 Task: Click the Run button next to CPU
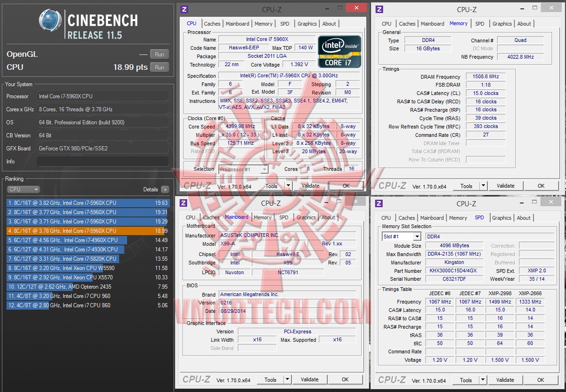(x=159, y=67)
